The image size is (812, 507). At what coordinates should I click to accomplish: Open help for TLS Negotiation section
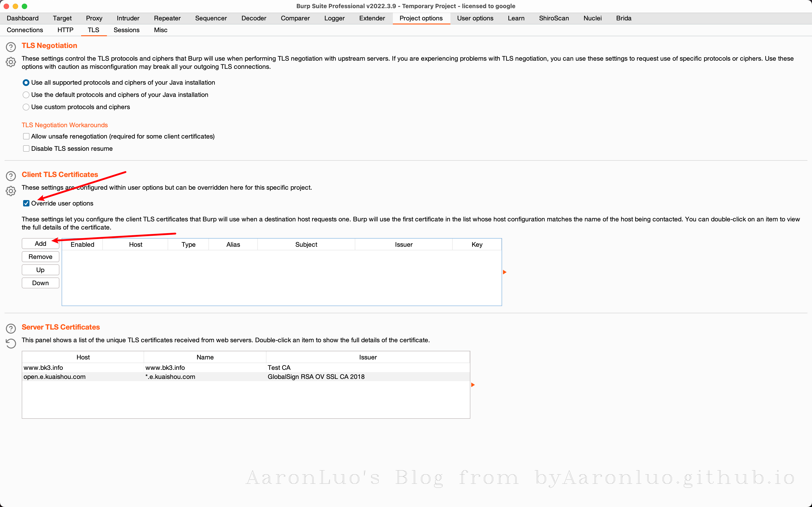click(11, 47)
